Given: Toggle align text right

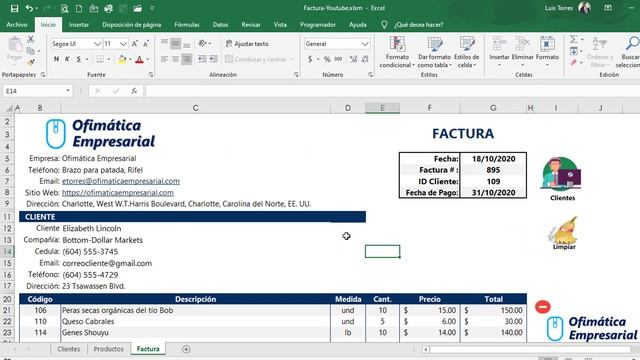Looking at the screenshot, I should pos(187,59).
